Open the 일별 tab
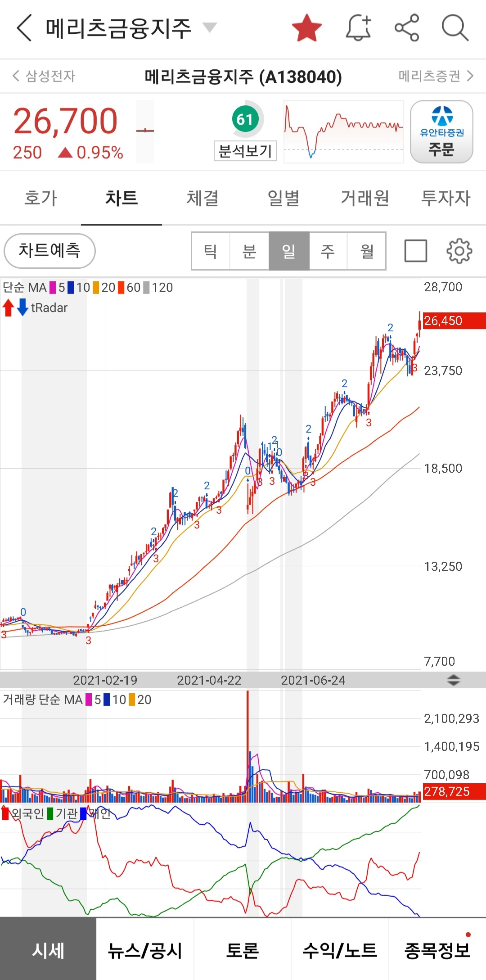Screen dimensions: 486x980 click(x=283, y=198)
